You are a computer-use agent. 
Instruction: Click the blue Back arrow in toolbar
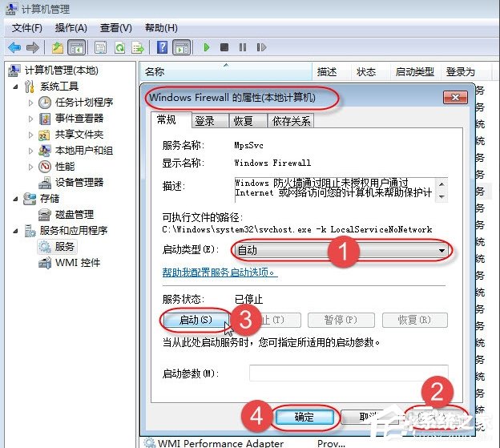(14, 47)
